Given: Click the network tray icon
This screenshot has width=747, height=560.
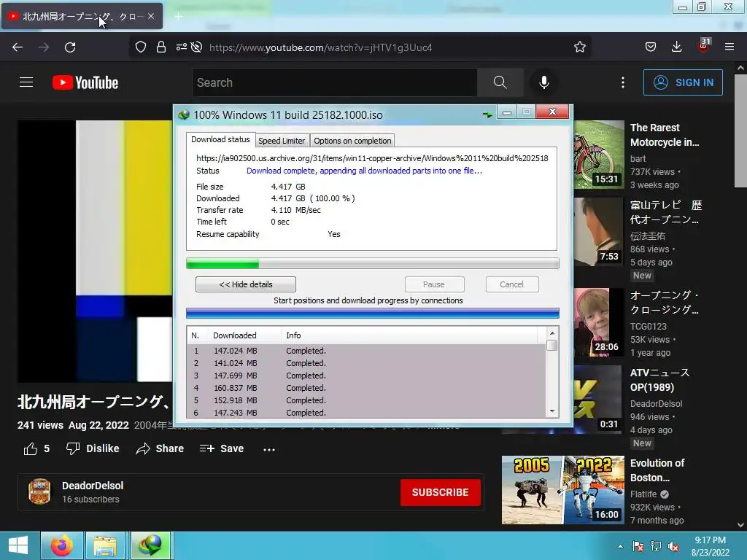Looking at the screenshot, I should point(656,546).
